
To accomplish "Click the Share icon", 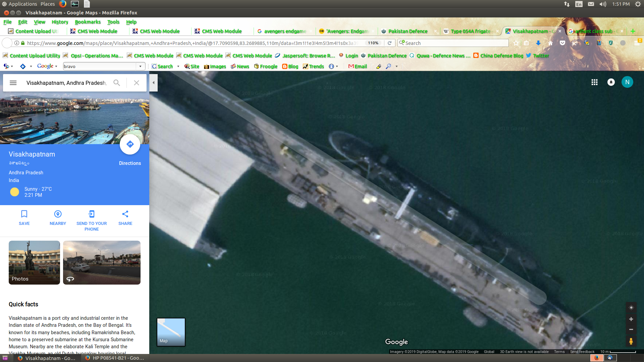I will (125, 214).
